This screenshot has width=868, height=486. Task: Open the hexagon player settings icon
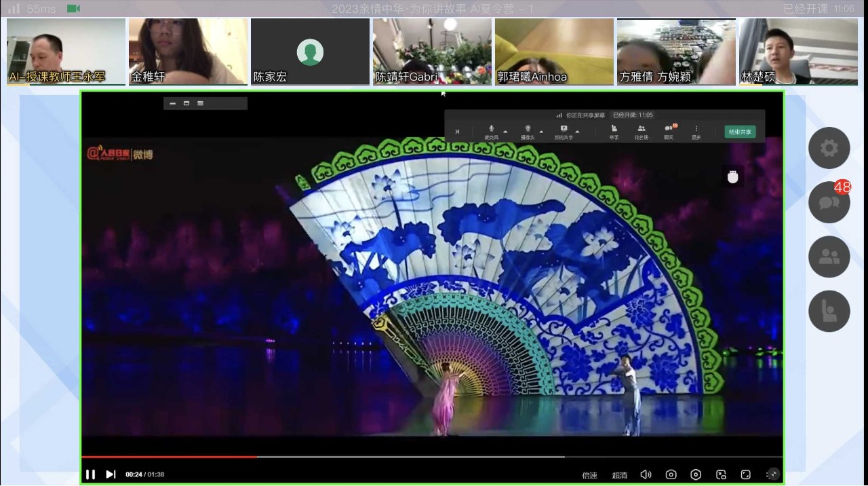click(x=696, y=475)
